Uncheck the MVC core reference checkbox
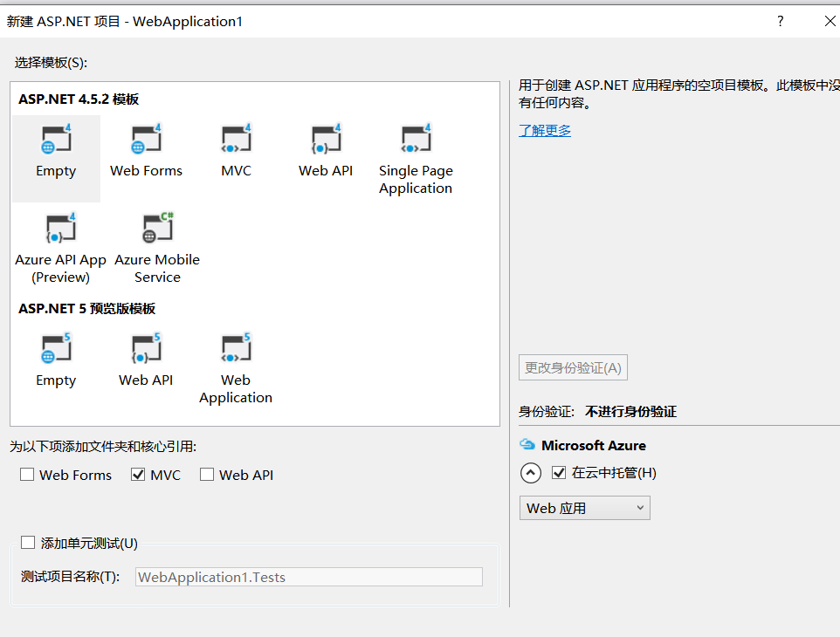The image size is (840, 637). tap(138, 475)
